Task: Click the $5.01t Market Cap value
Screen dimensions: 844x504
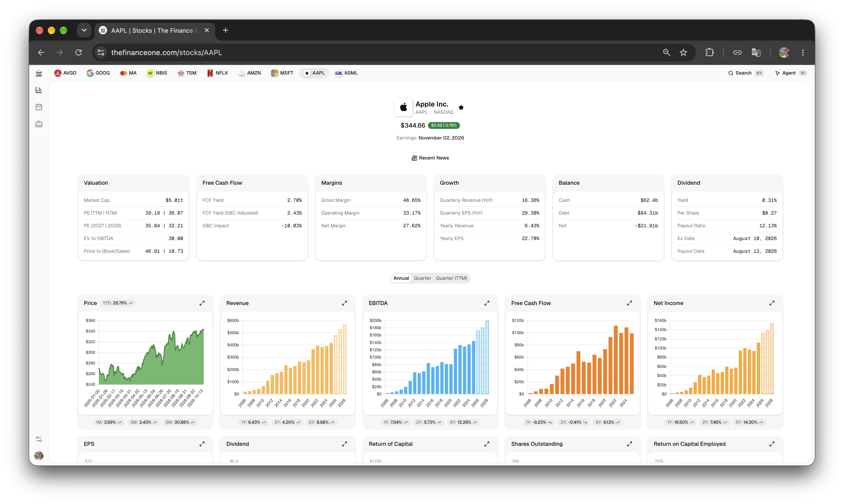Action: click(x=174, y=200)
